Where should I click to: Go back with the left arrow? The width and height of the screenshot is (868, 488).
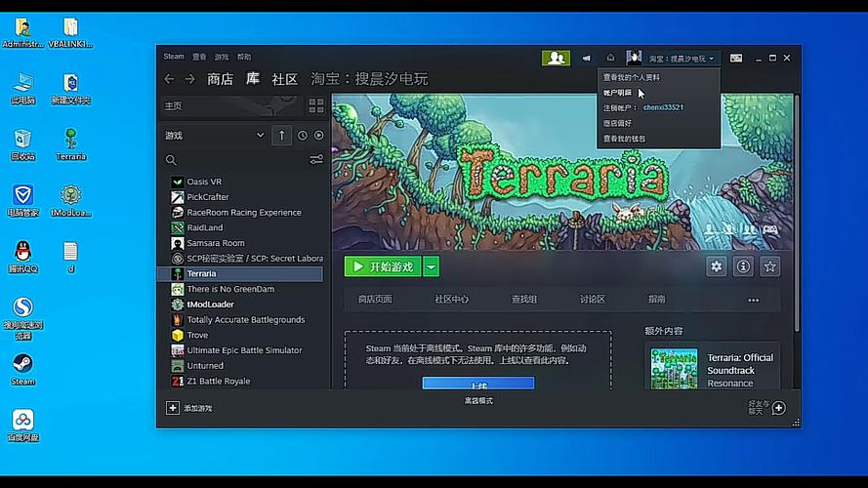click(x=169, y=79)
